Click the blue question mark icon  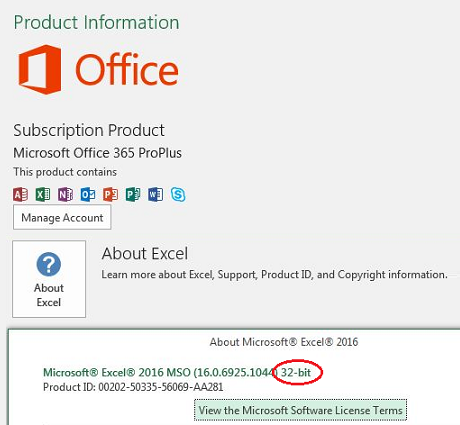(x=49, y=264)
